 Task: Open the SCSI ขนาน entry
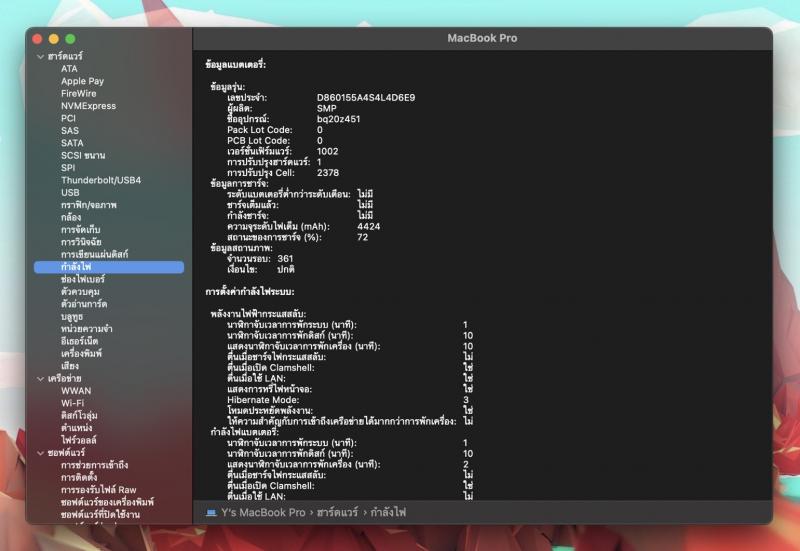click(83, 155)
